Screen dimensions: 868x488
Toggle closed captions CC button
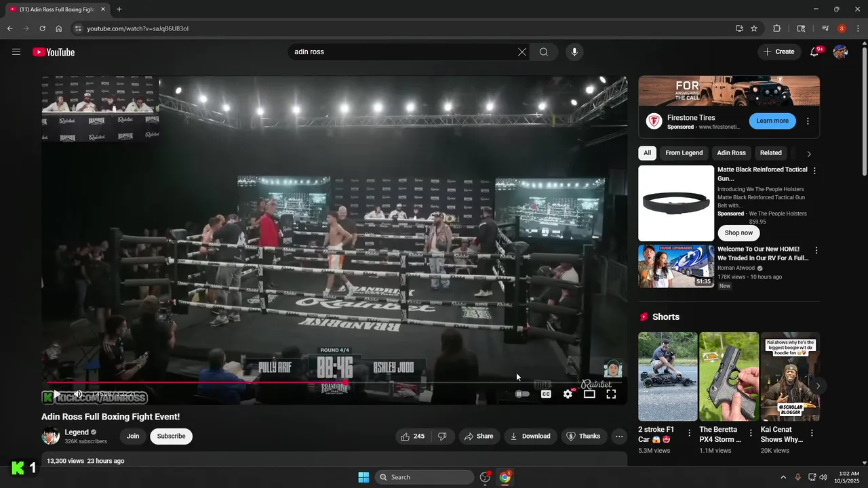coord(546,394)
